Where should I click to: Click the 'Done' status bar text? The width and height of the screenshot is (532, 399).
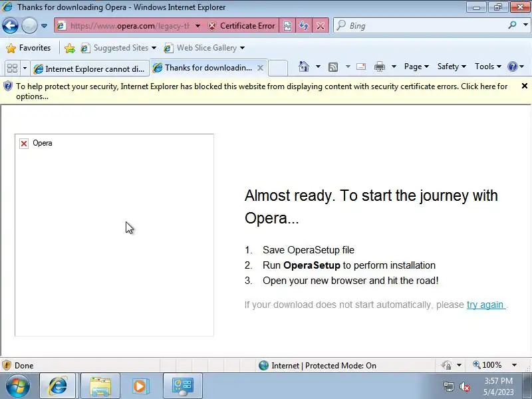pos(24,365)
